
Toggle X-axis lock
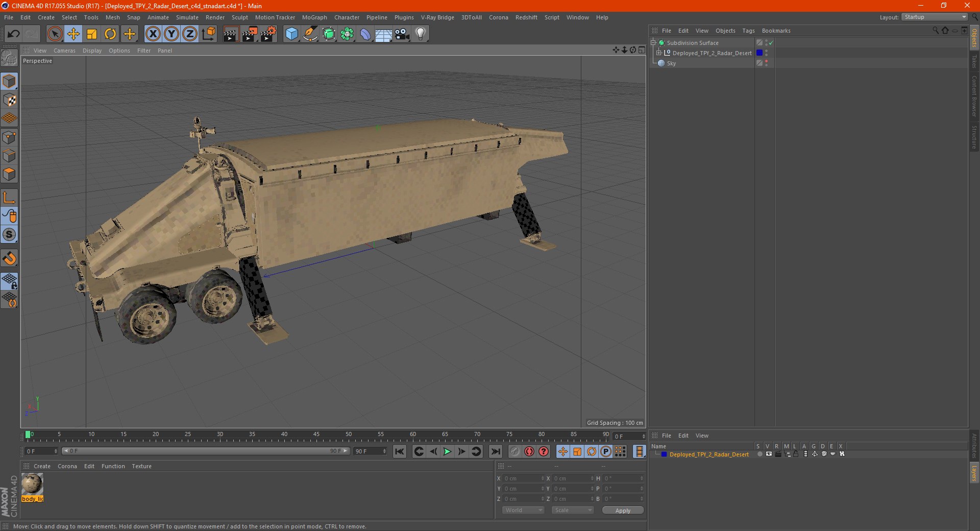pyautogui.click(x=153, y=34)
